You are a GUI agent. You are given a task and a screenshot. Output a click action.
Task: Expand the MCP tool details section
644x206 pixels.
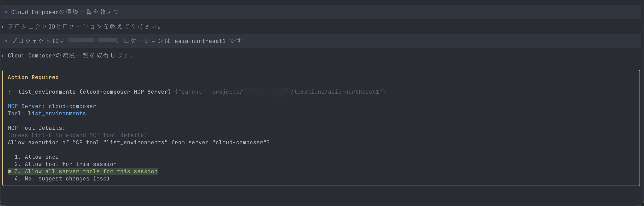77,135
